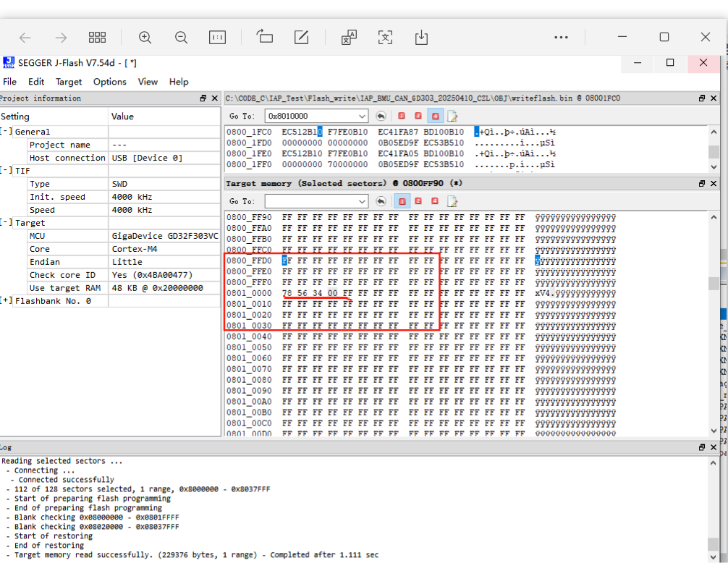Click address label 0800_FFD0 in Target memory
The image size is (728, 563).
coord(250,261)
